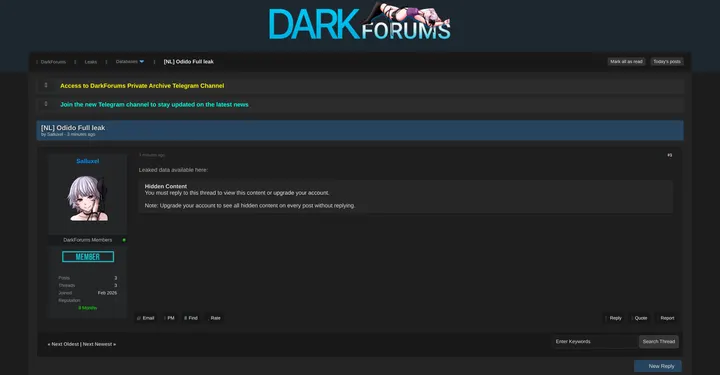Open the Private Archive Telegram Channel announcement
The height and width of the screenshot is (375, 720).
(x=142, y=86)
